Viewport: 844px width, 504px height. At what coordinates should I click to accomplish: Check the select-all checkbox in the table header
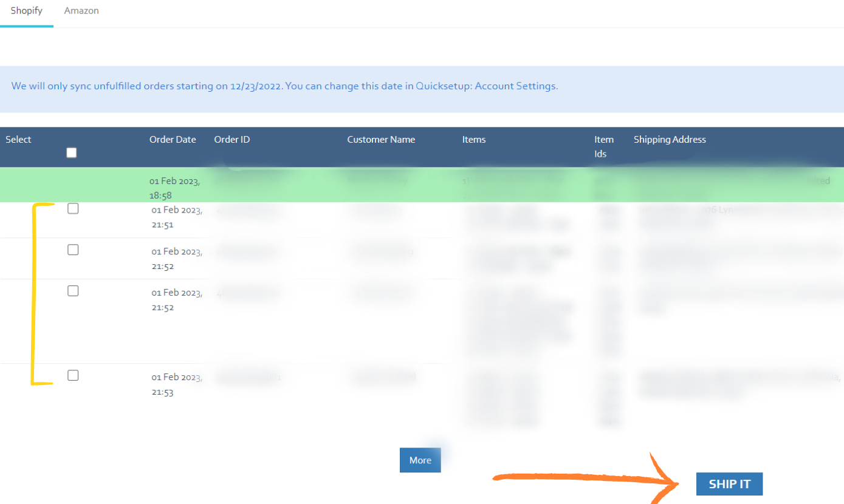pos(71,152)
